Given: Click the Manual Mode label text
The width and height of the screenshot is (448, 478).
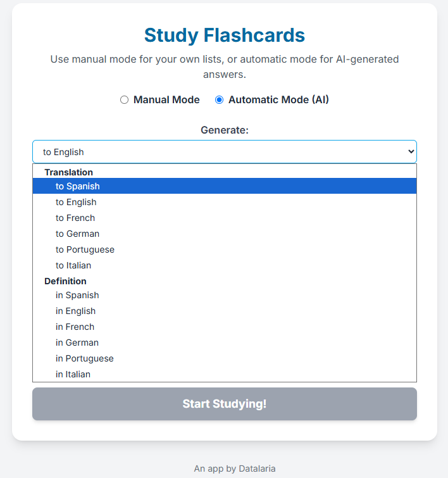Looking at the screenshot, I should point(166,99).
